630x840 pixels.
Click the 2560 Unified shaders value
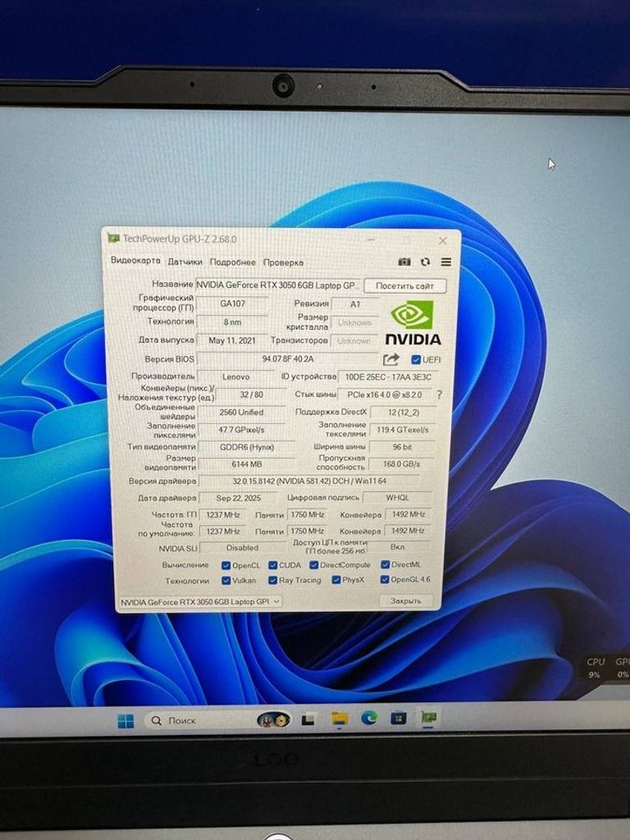tap(241, 413)
